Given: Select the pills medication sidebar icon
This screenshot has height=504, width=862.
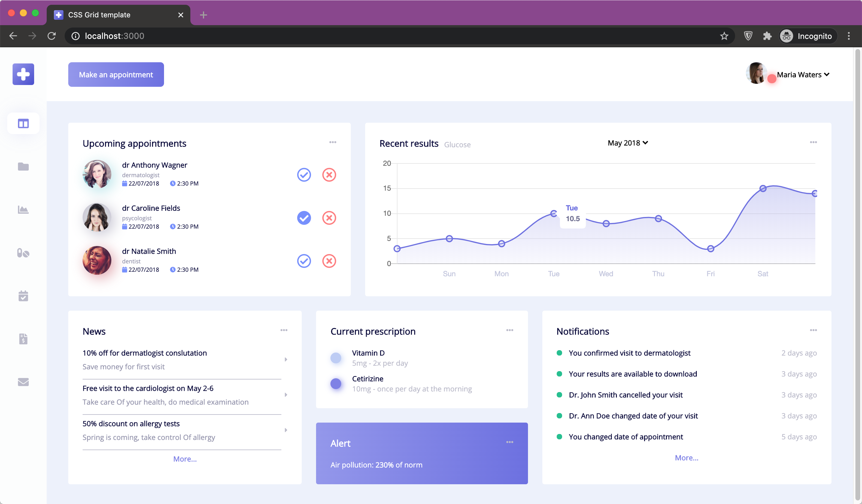Looking at the screenshot, I should 23,253.
